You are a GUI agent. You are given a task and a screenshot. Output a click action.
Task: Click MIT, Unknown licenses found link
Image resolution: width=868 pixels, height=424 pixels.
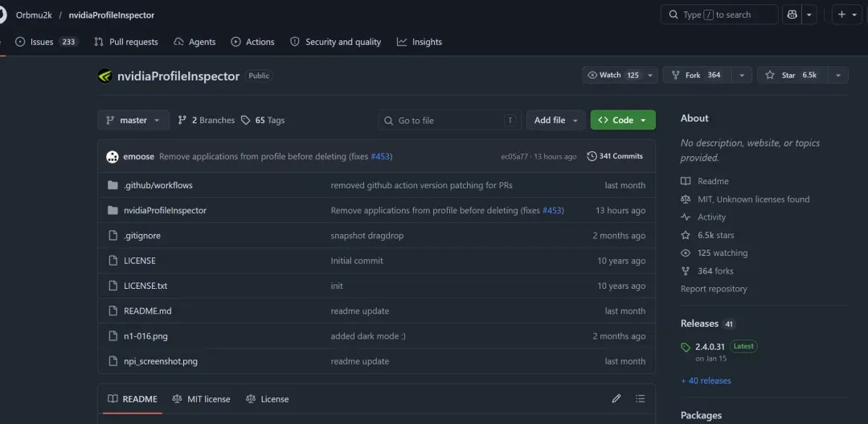coord(745,199)
